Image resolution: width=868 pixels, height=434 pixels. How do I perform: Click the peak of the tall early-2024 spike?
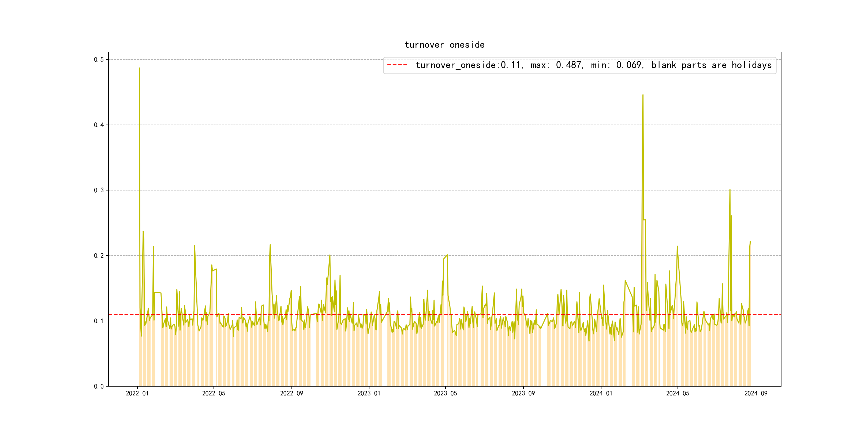(x=643, y=95)
